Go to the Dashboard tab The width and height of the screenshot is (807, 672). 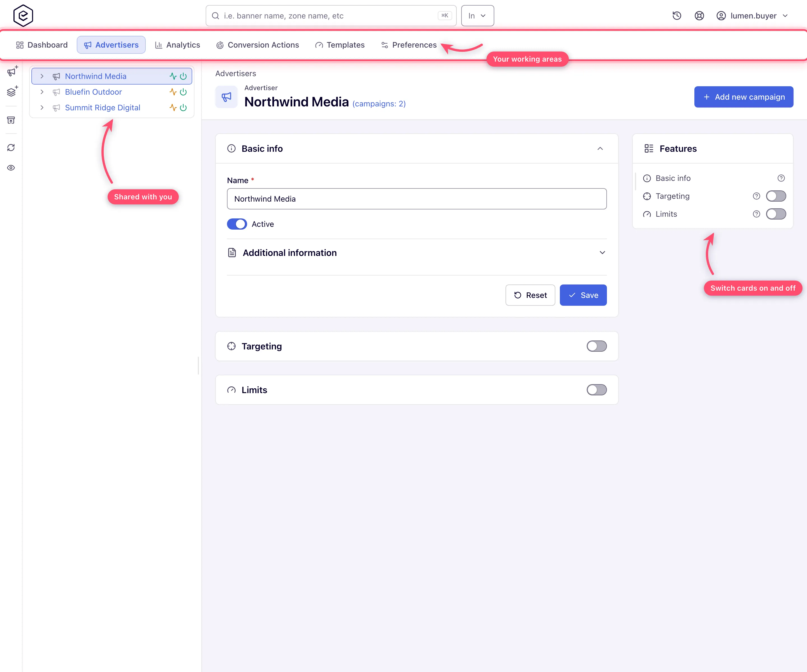coord(42,45)
